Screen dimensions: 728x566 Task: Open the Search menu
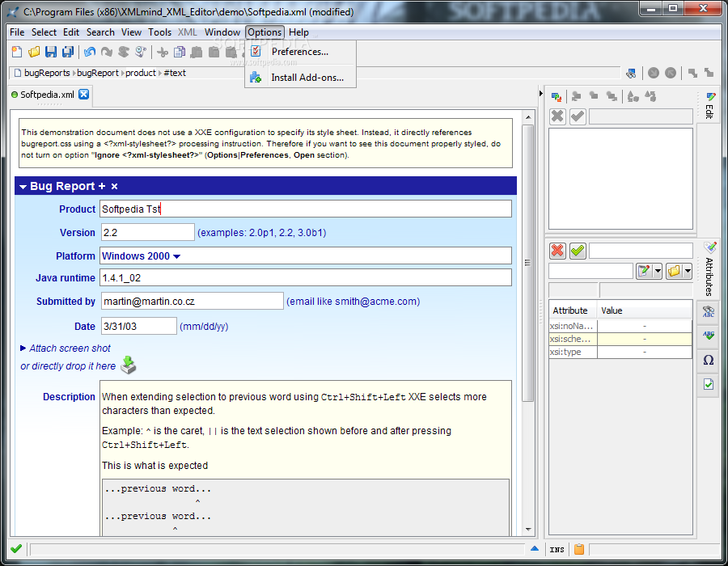pyautogui.click(x=100, y=32)
